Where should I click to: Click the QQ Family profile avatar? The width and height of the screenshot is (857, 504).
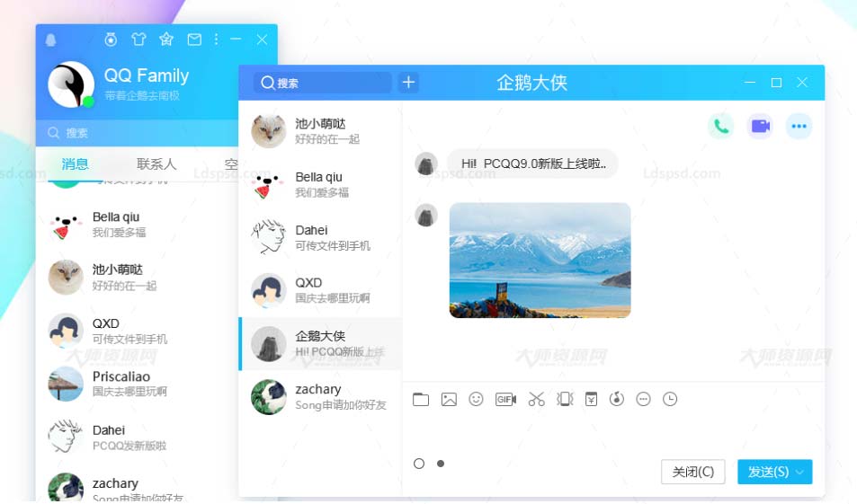70,84
